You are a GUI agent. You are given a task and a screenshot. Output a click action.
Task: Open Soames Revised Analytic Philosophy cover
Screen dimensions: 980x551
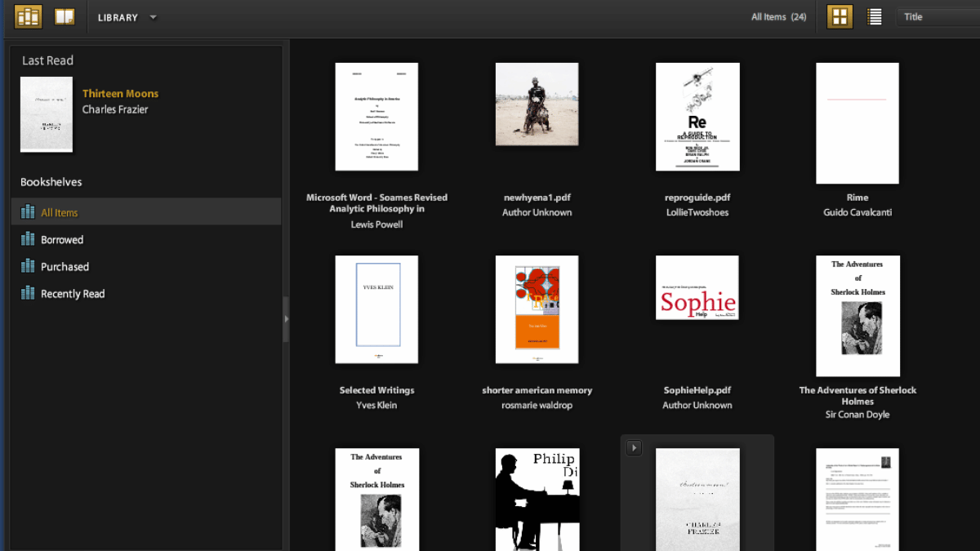(376, 117)
